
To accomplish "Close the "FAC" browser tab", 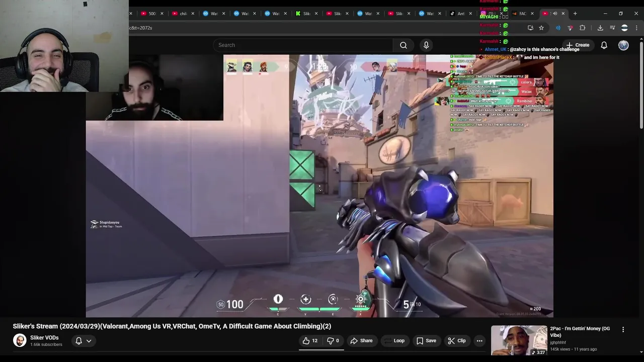I will coord(532,14).
